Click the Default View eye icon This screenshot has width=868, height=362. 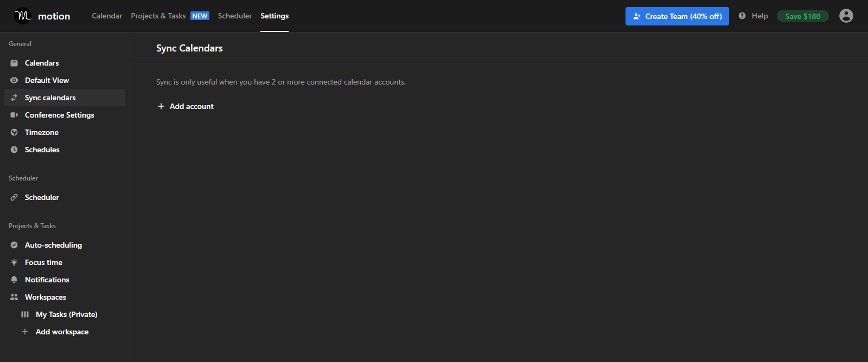(14, 80)
